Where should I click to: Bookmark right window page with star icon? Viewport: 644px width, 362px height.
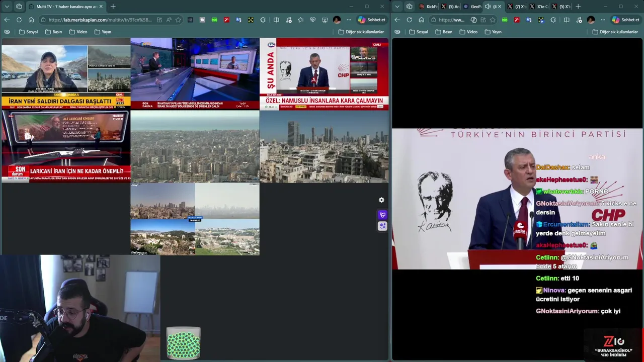(493, 20)
